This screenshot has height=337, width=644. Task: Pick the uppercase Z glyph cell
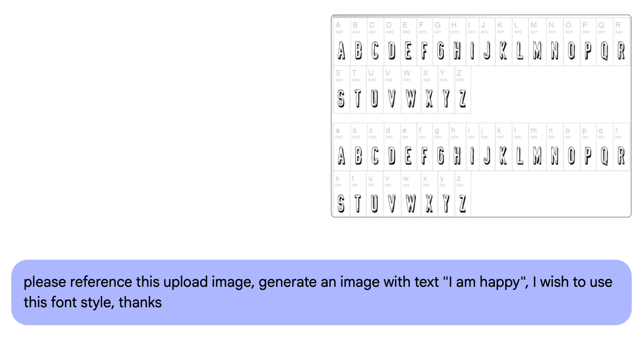pyautogui.click(x=462, y=91)
